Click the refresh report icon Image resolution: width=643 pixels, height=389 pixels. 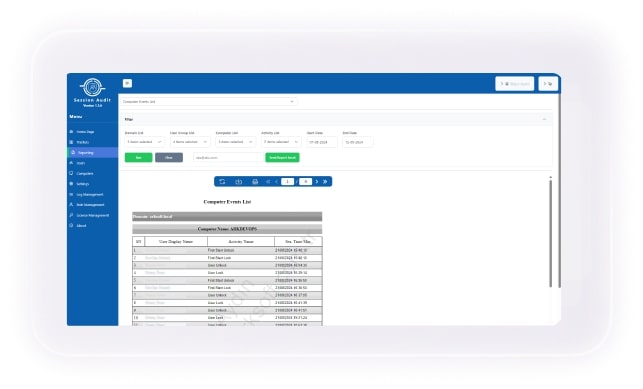click(x=222, y=182)
